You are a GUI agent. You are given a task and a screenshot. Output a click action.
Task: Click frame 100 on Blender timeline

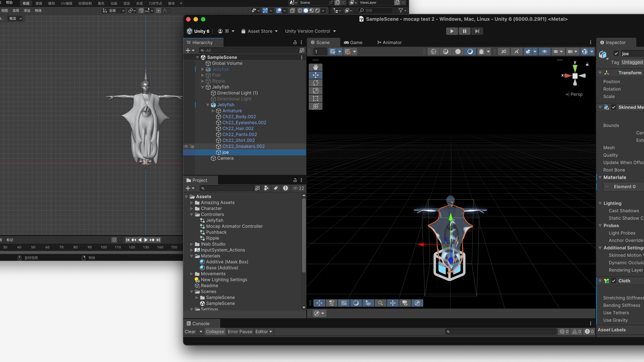click(103, 247)
